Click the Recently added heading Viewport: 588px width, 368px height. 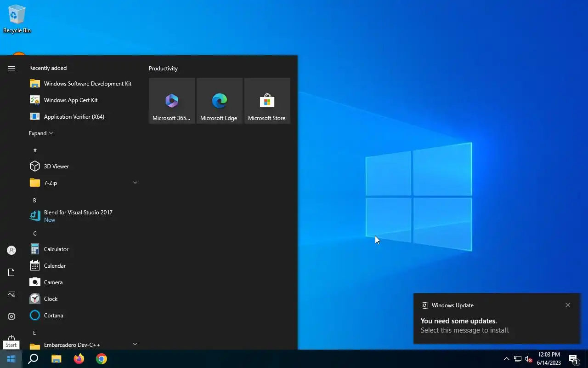48,68
